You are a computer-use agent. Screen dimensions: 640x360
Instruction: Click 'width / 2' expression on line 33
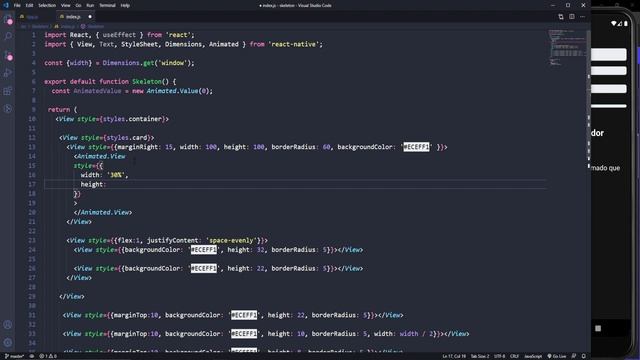[x=416, y=334]
